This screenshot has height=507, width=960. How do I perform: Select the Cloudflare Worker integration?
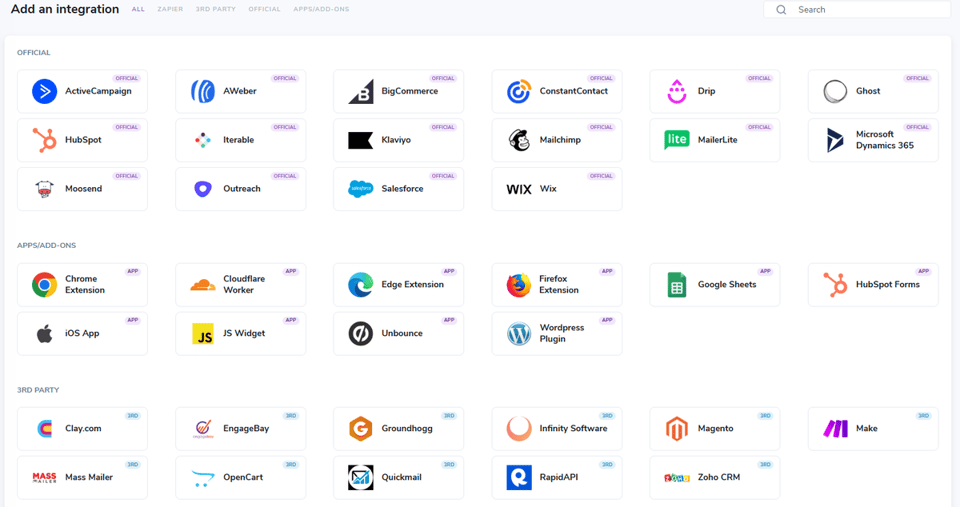(x=241, y=285)
